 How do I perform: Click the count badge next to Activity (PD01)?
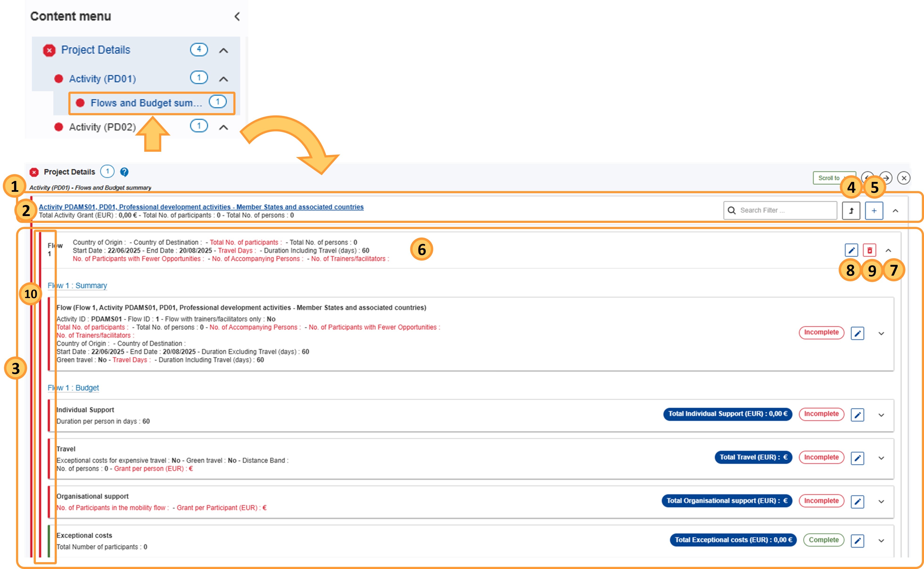point(199,78)
